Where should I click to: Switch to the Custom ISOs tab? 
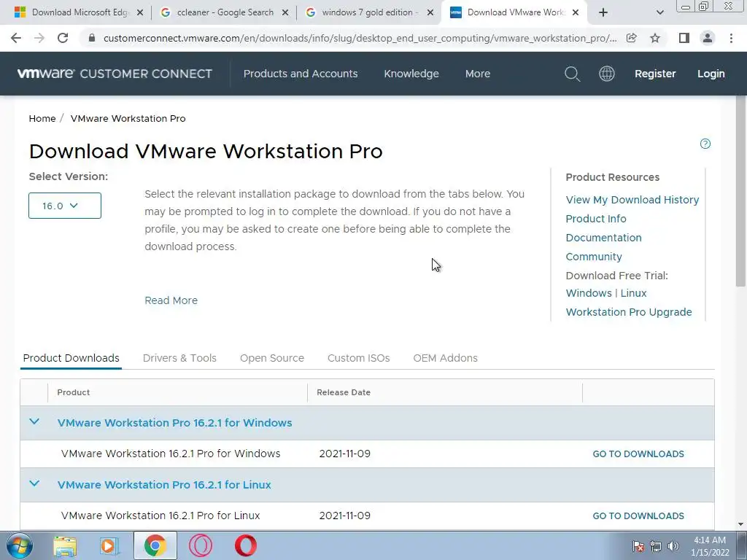[359, 358]
